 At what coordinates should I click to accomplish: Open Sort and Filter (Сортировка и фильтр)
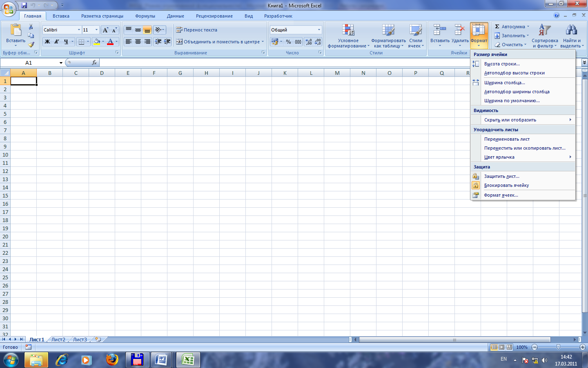545,36
